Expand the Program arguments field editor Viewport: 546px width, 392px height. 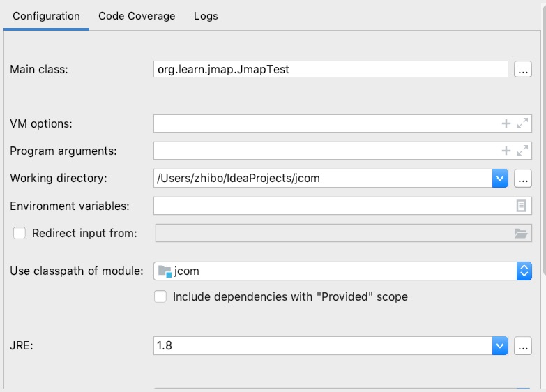point(522,151)
